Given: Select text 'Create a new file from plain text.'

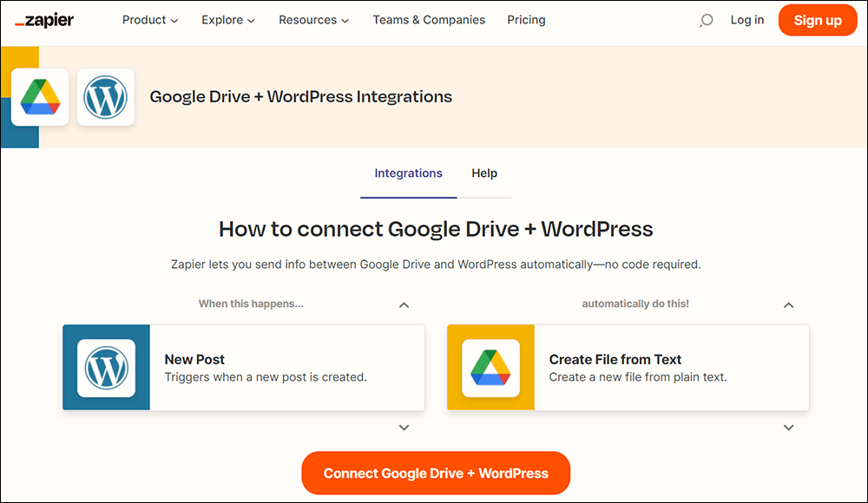Looking at the screenshot, I should [x=638, y=377].
